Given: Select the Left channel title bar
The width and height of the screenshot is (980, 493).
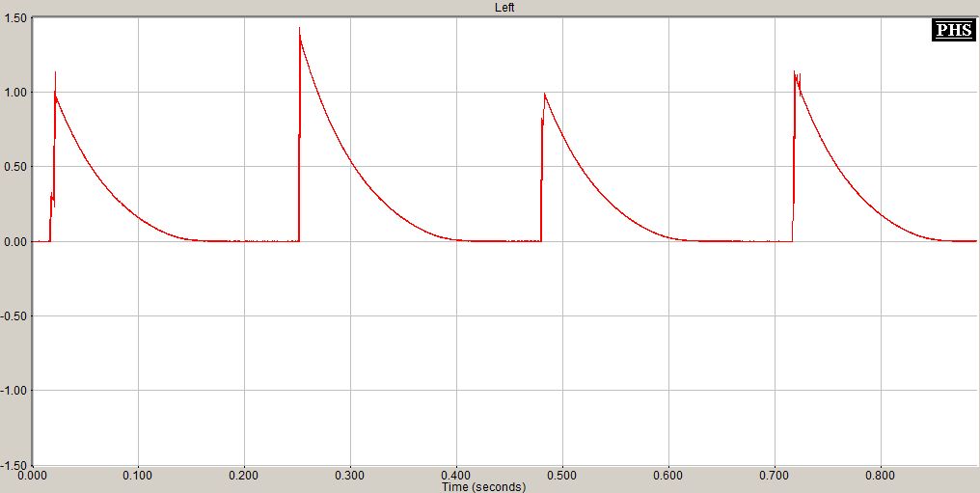Looking at the screenshot, I should 505,7.
